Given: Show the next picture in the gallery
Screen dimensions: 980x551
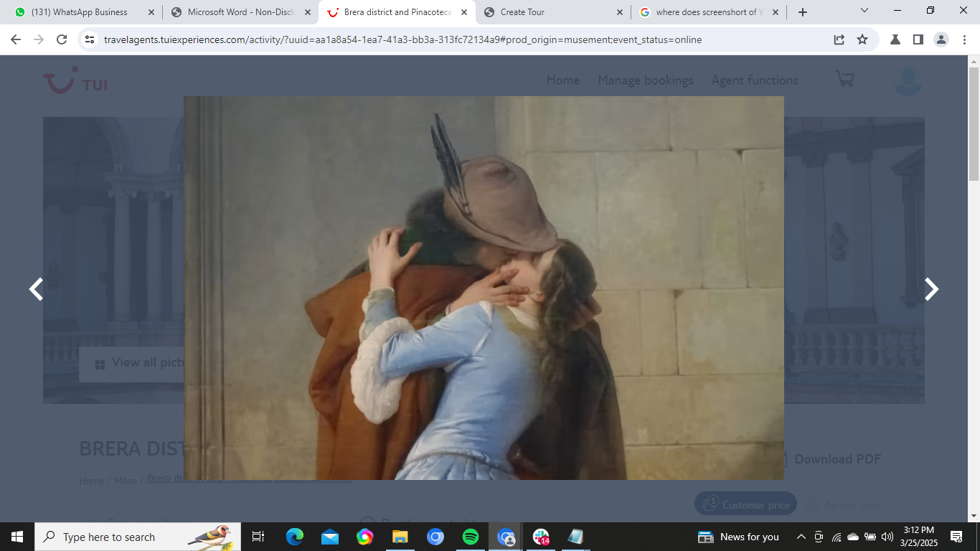Looking at the screenshot, I should click(931, 289).
